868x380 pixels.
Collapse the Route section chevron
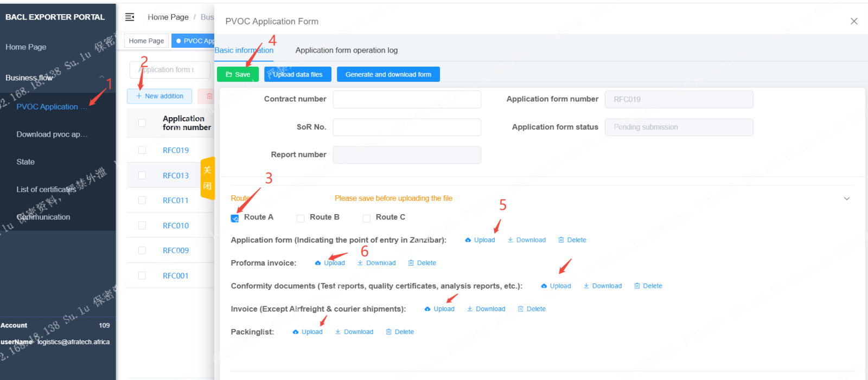pyautogui.click(x=846, y=198)
